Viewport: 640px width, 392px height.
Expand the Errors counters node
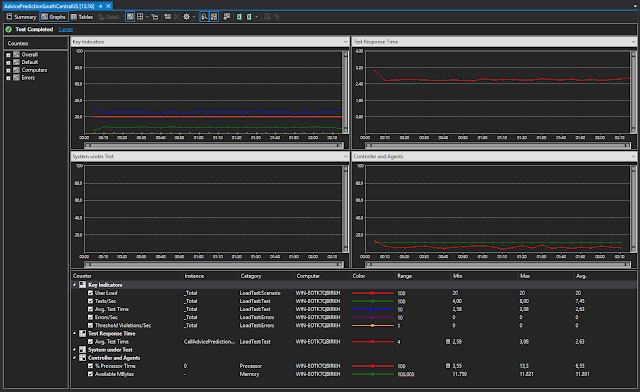click(8, 78)
